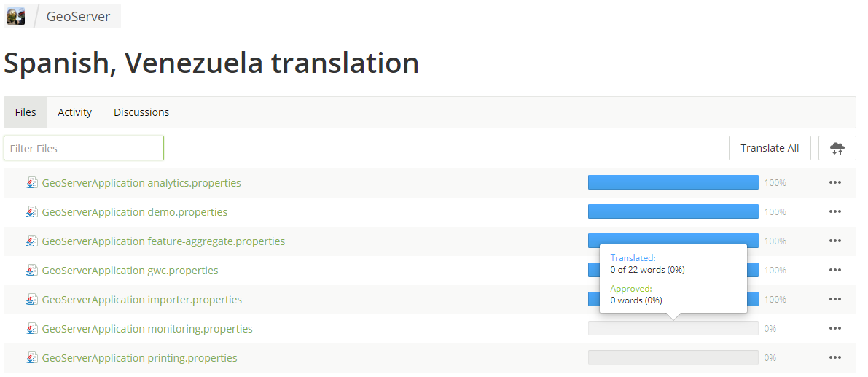868x377 pixels.
Task: Click file icon beside printing.properties
Action: pos(32,357)
